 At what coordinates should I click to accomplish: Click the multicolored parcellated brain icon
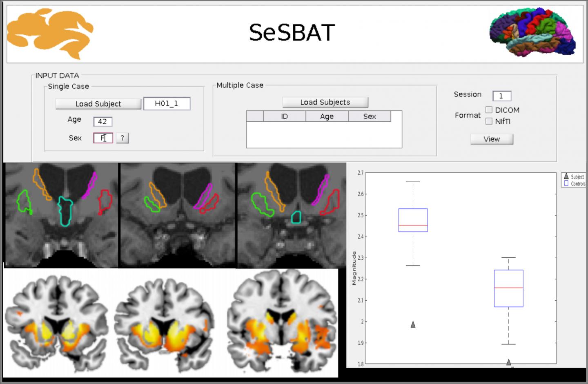coord(532,32)
